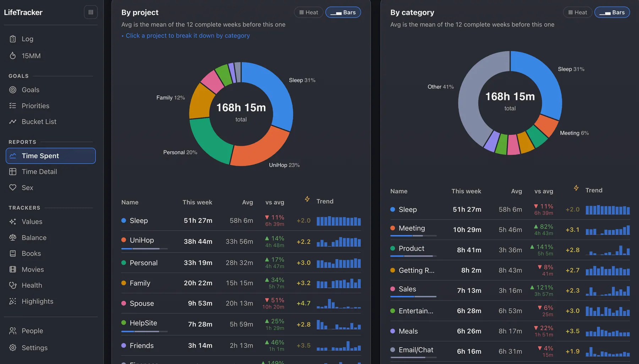Click the Movies film icon
Image resolution: width=639 pixels, height=364 pixels.
point(13,269)
